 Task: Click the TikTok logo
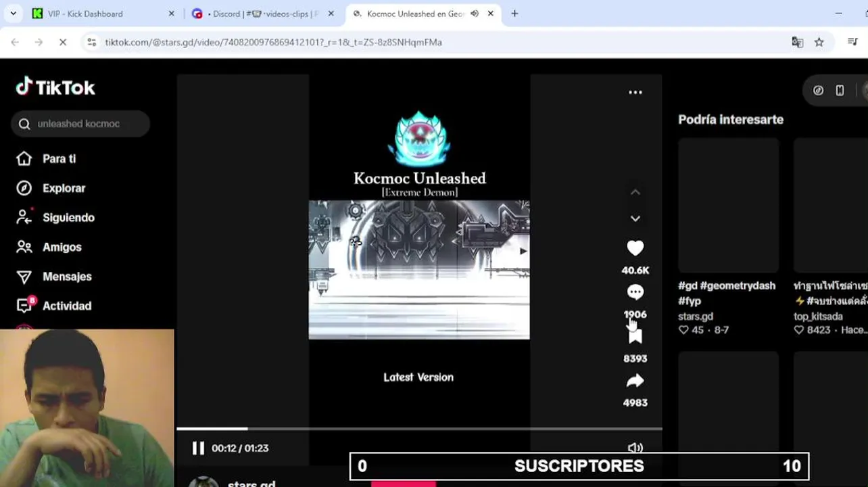[55, 87]
